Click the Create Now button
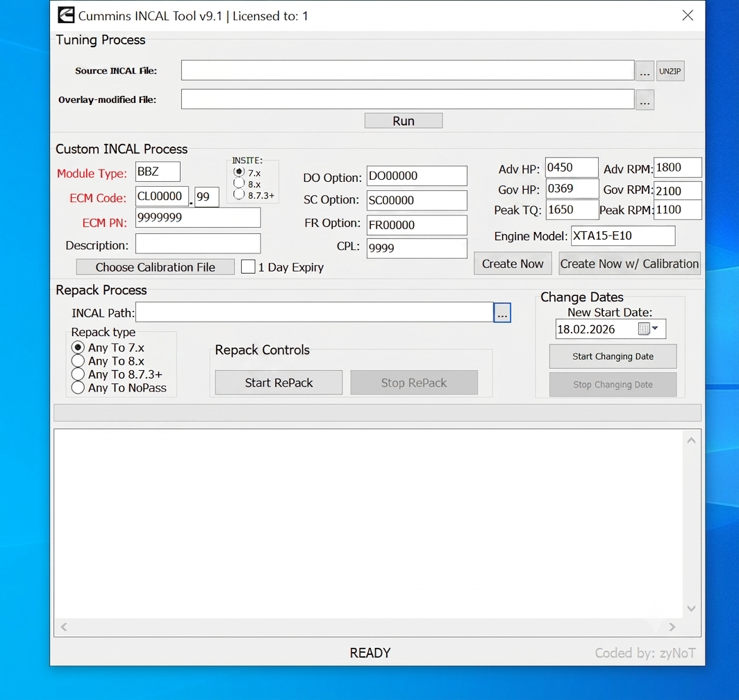 [x=513, y=263]
